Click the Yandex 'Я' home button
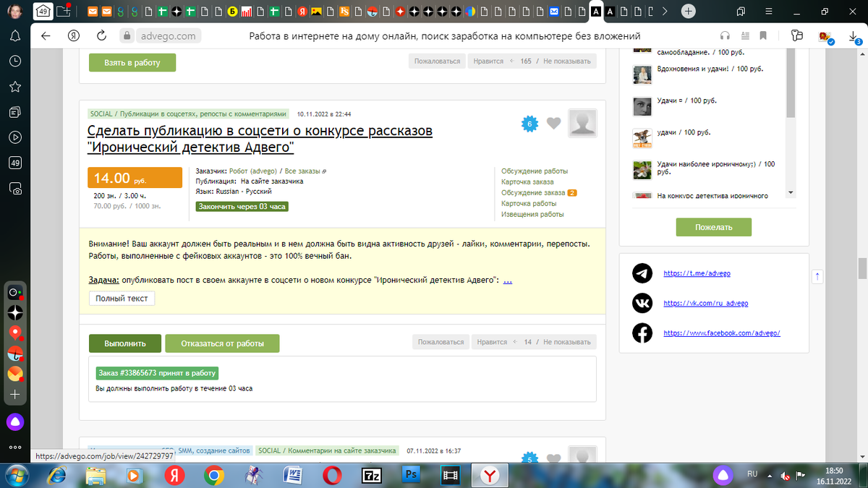Viewport: 868px width, 488px height. (x=73, y=36)
